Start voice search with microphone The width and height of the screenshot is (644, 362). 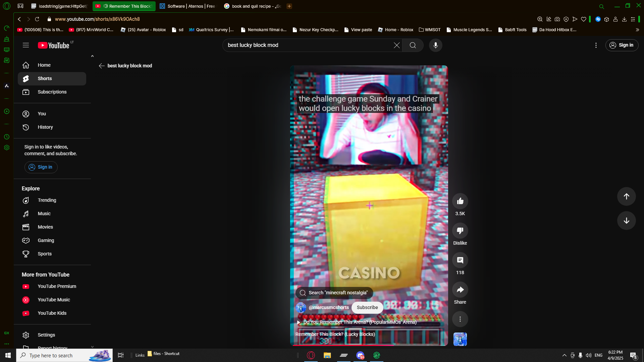[436, 45]
